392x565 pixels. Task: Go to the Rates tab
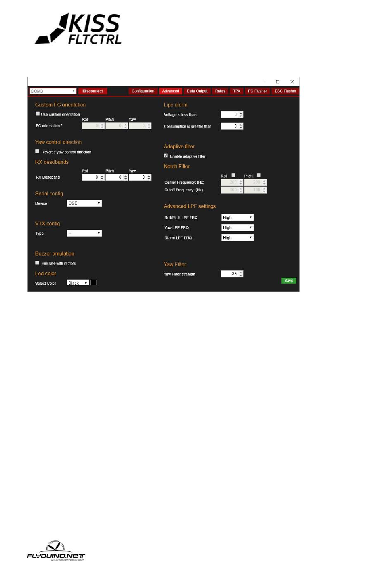(x=220, y=91)
